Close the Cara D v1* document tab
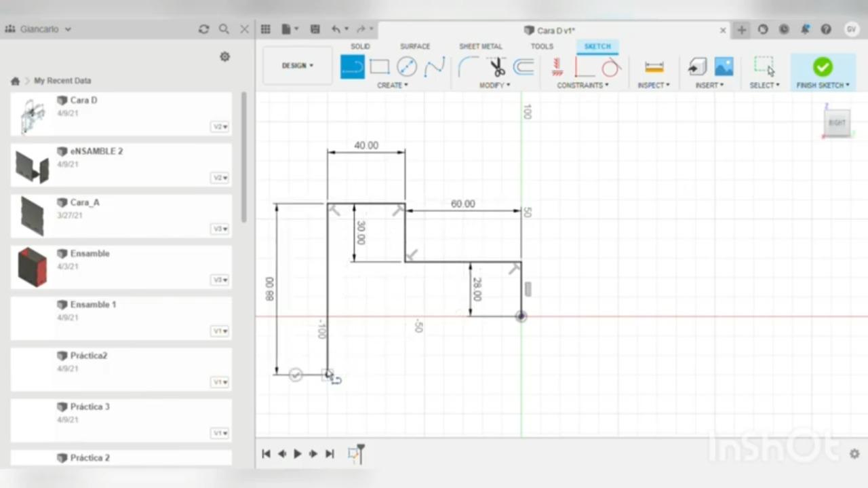 tap(723, 30)
